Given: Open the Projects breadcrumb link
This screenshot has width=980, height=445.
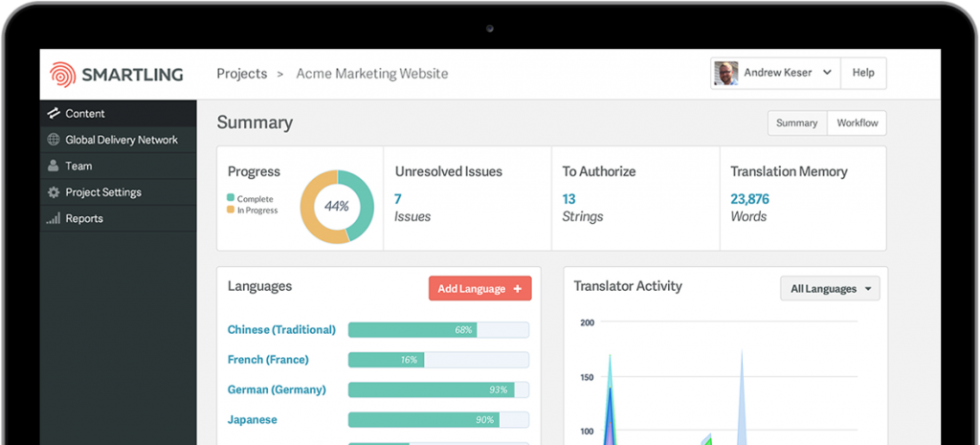Looking at the screenshot, I should pyautogui.click(x=241, y=74).
